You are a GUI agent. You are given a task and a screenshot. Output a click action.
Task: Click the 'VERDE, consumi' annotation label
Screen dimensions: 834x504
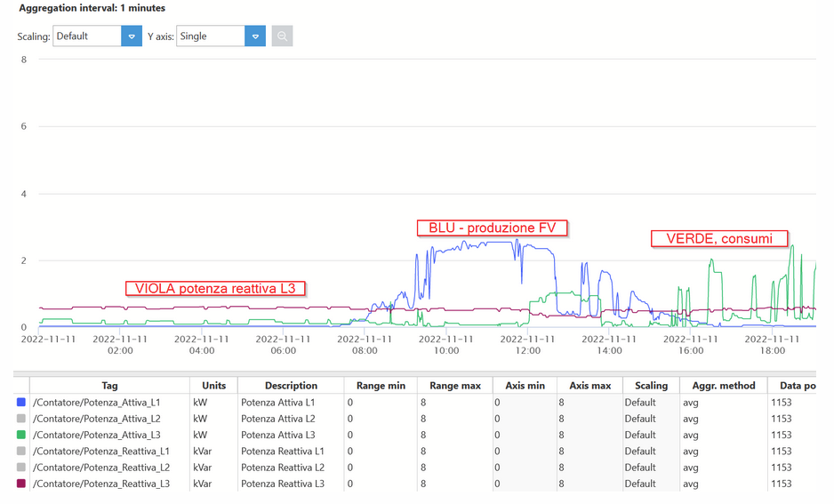pyautogui.click(x=719, y=238)
